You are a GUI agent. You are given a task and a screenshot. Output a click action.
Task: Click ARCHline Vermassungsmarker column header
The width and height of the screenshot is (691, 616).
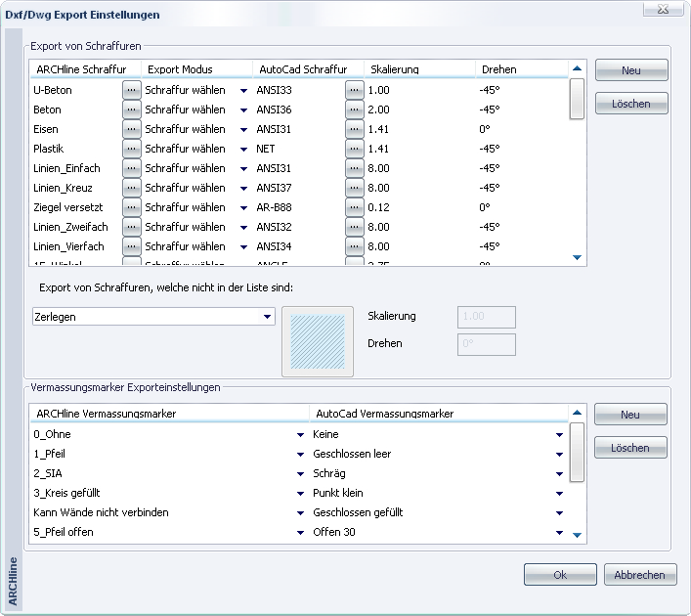[169, 414]
